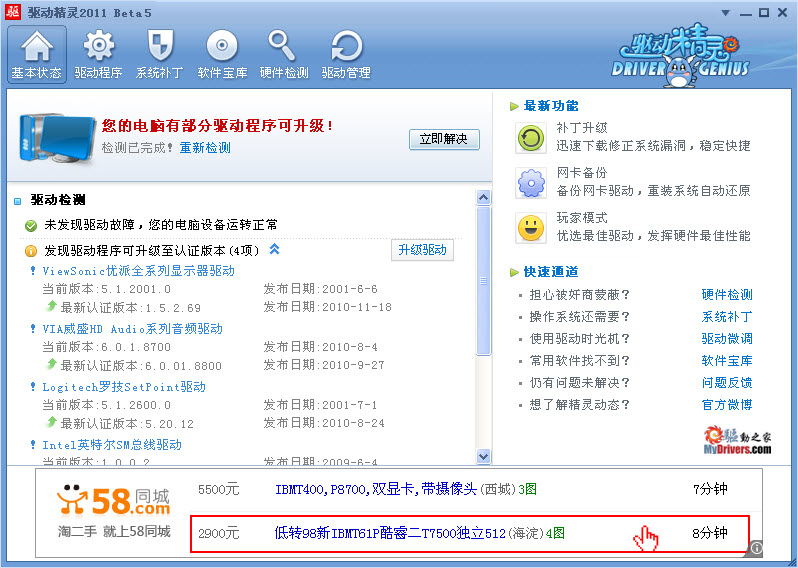Viewport: 798px width, 568px height.
Task: Click the green arrow beside 最新认证版本:5.20.12
Action: (x=51, y=422)
